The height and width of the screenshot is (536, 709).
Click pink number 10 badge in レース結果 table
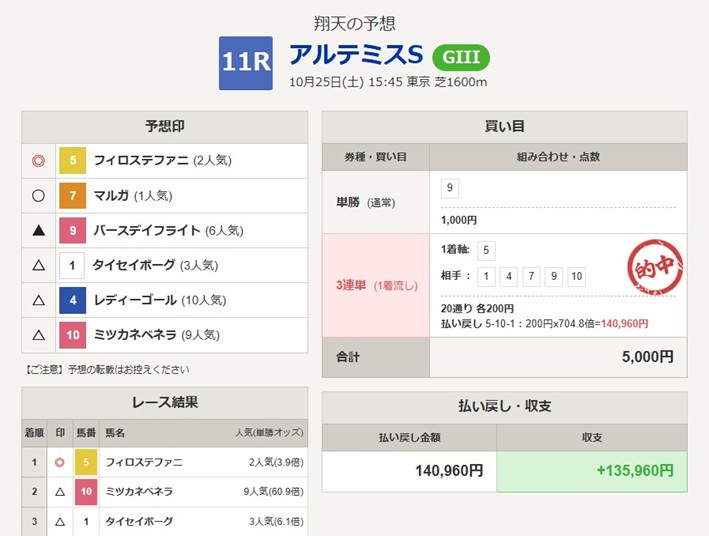(x=85, y=491)
